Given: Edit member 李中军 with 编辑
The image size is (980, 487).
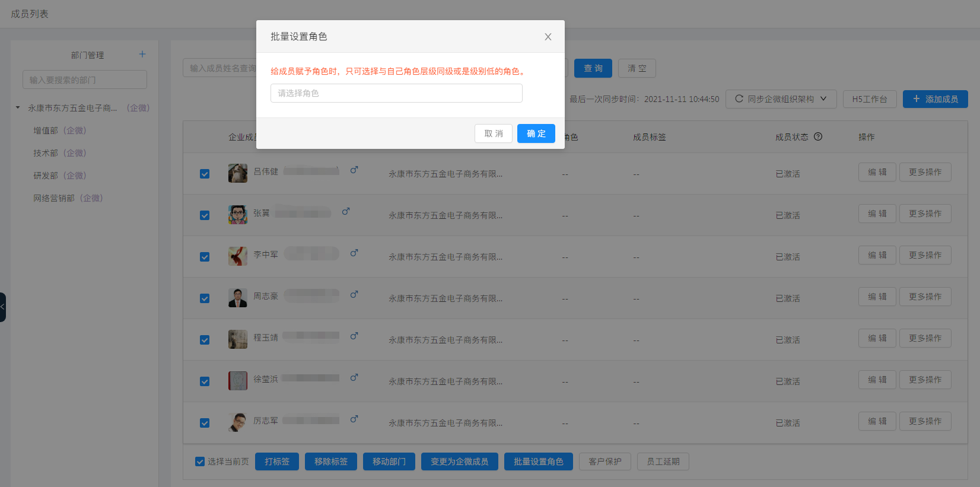Looking at the screenshot, I should pyautogui.click(x=877, y=255).
